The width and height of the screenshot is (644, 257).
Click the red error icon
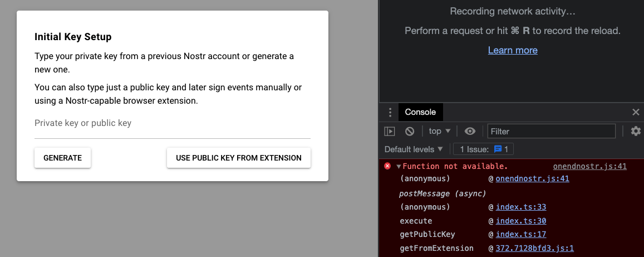pos(387,166)
